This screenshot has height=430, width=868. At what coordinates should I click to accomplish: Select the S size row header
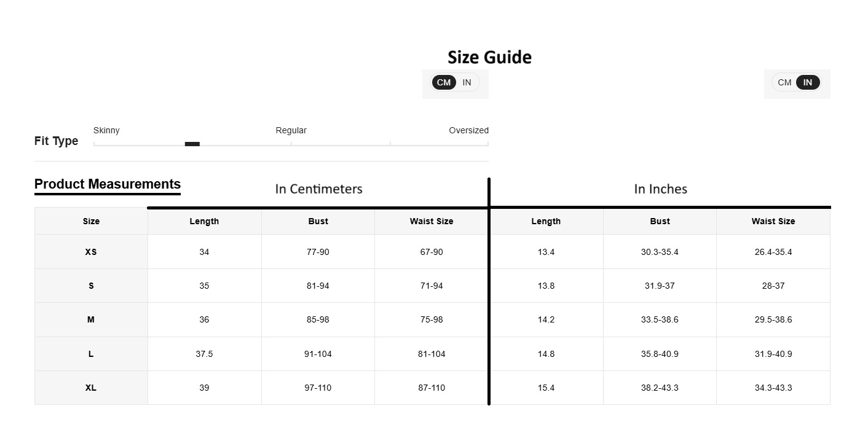coord(91,286)
